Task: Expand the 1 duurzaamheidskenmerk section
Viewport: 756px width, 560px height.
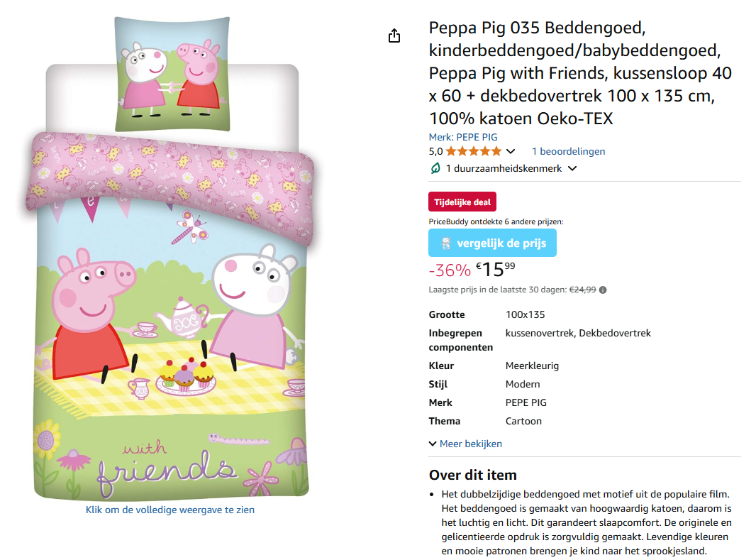Action: click(x=572, y=168)
